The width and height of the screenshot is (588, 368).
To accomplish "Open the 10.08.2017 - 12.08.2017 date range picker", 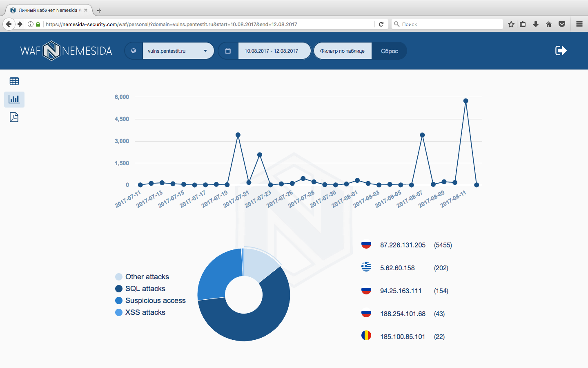I will [x=274, y=51].
